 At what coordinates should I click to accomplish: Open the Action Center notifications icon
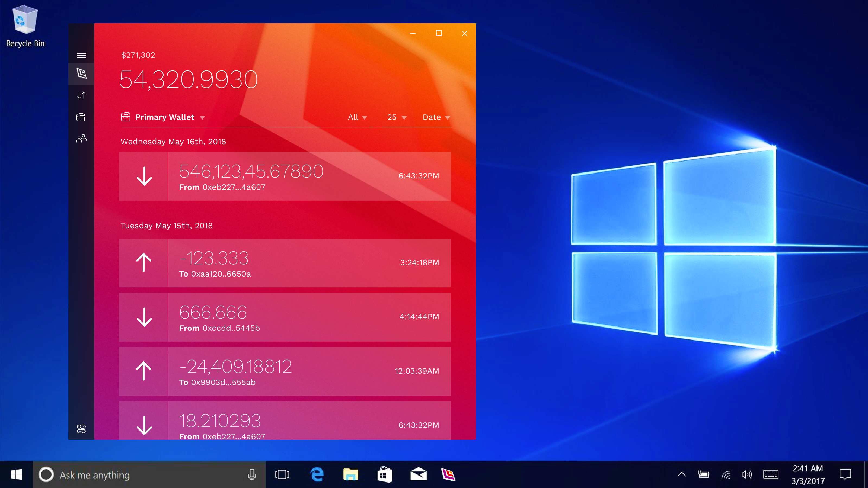pos(845,474)
